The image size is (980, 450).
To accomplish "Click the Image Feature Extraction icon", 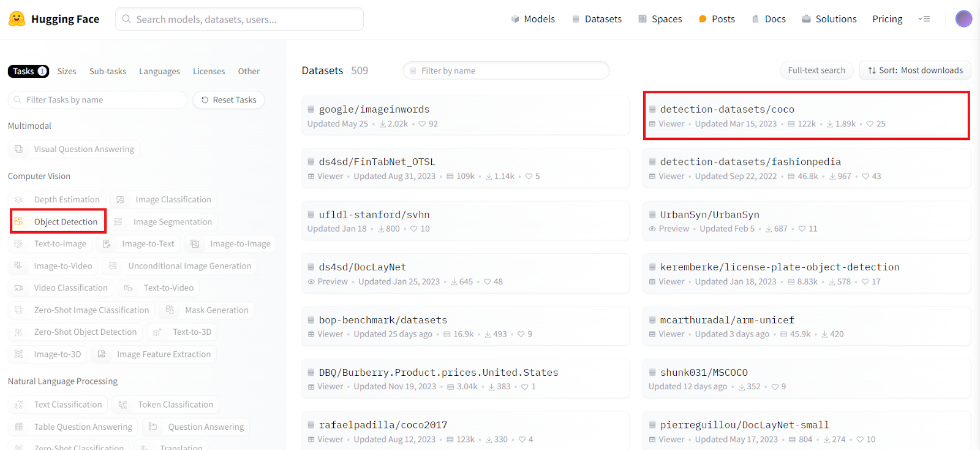I will point(102,354).
